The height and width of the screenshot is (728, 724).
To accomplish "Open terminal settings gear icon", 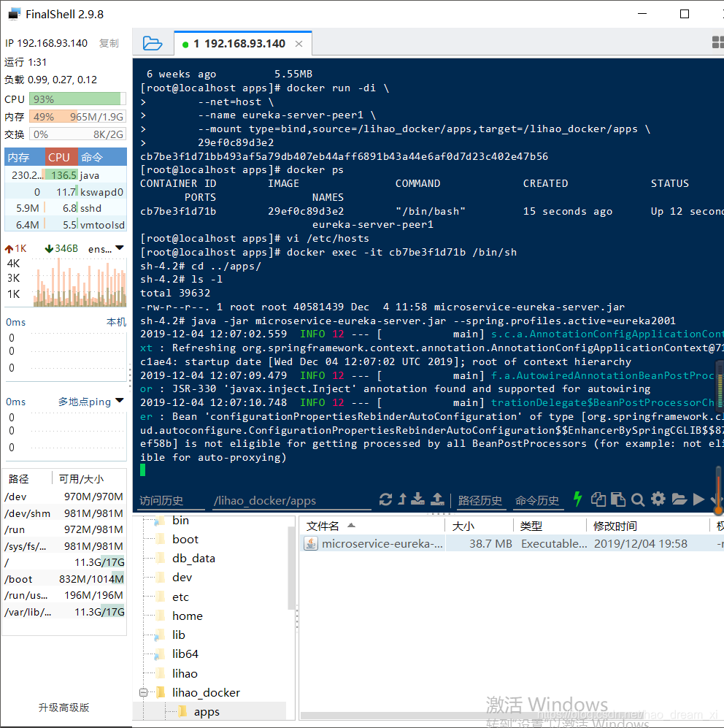I will (x=658, y=499).
